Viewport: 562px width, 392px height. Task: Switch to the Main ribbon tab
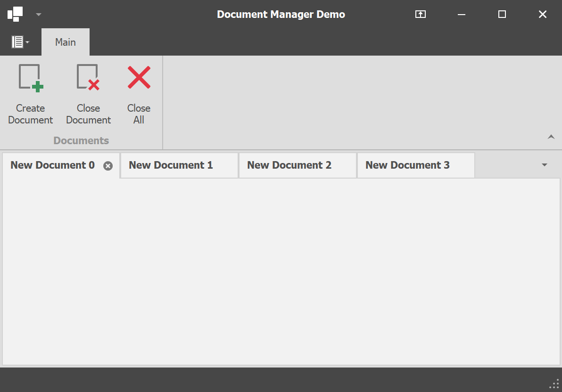65,42
